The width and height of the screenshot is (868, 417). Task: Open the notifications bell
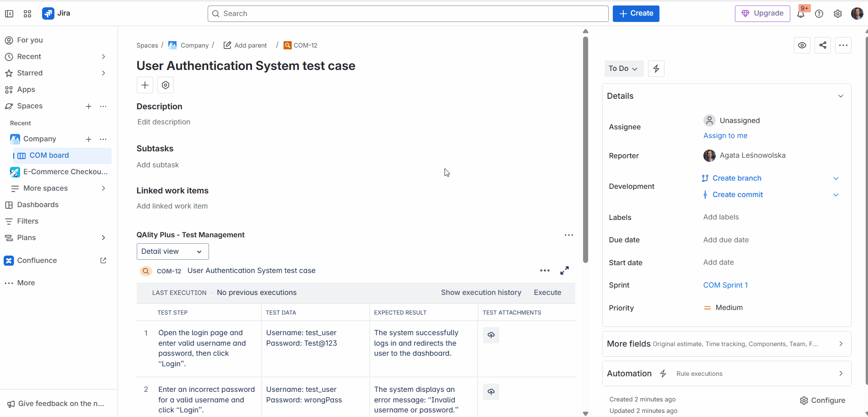801,14
